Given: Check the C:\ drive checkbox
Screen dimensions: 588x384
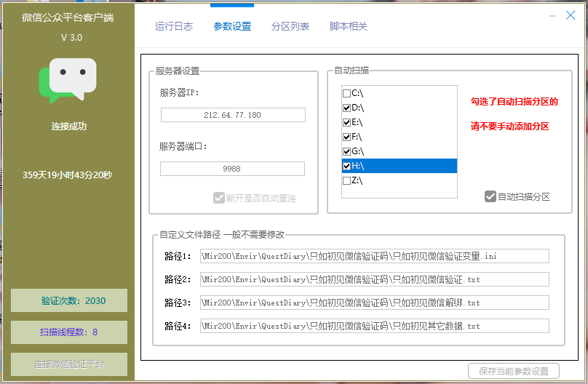Looking at the screenshot, I should (x=347, y=93).
